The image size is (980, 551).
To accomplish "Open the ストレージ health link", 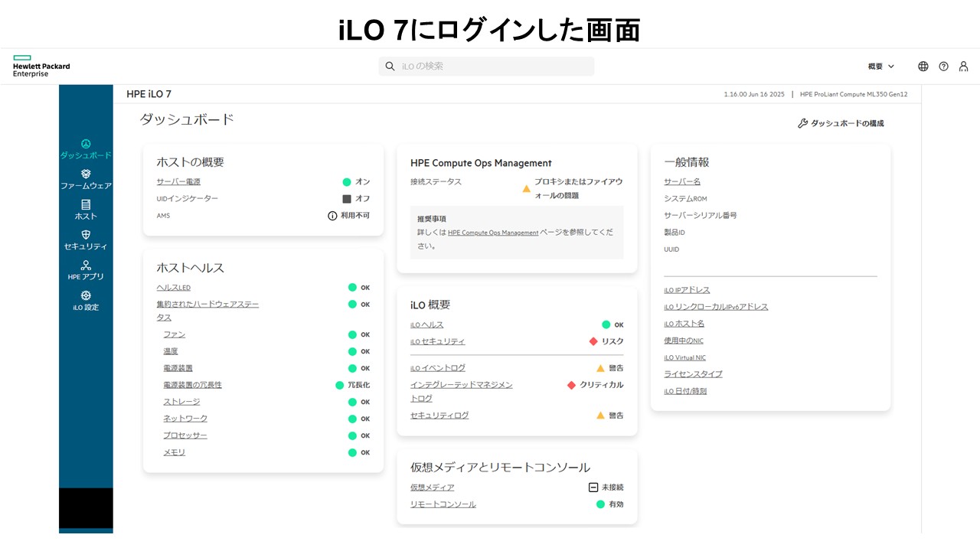I will coord(181,402).
